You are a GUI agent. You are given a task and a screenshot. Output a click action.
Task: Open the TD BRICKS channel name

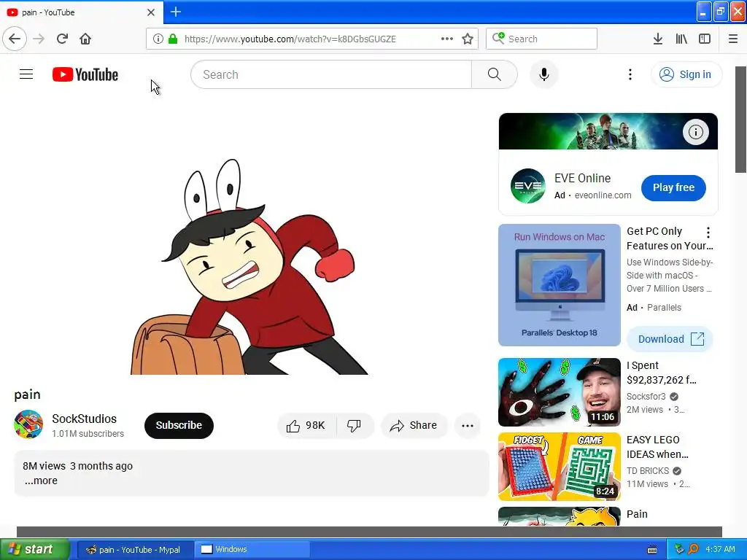tap(648, 470)
